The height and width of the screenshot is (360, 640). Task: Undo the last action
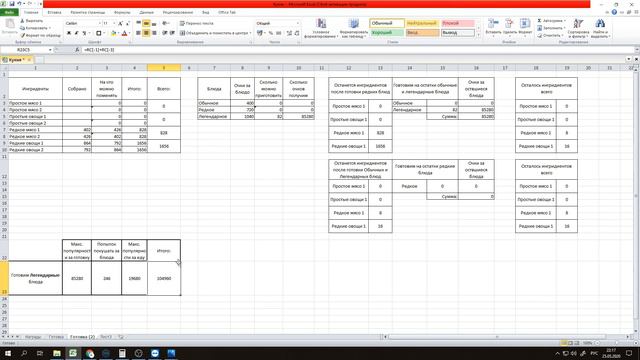(19, 4)
